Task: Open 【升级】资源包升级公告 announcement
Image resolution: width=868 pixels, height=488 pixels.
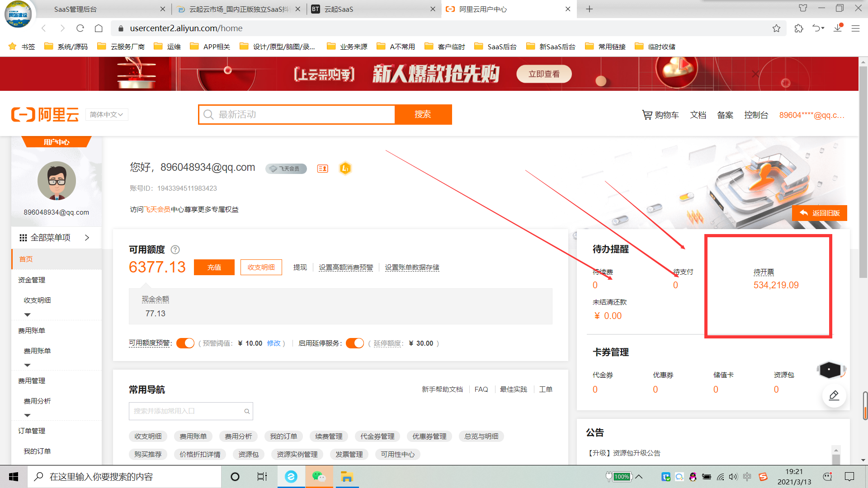Action: click(x=623, y=453)
